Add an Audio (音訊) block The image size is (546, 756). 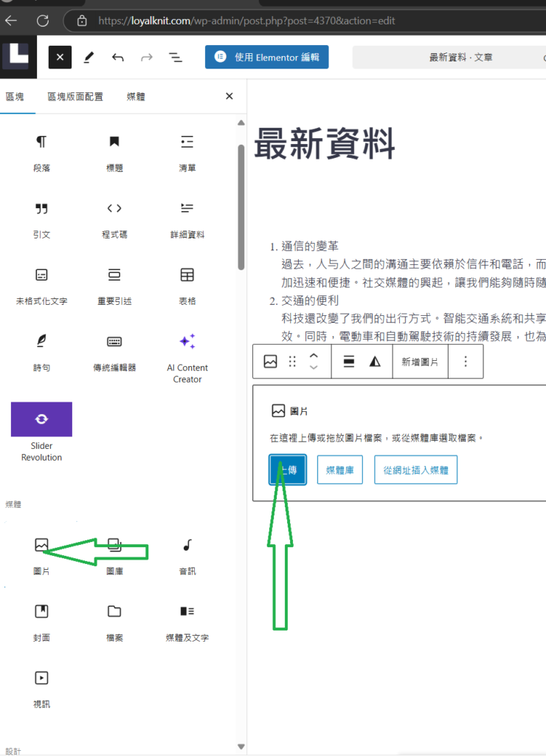[x=187, y=555]
